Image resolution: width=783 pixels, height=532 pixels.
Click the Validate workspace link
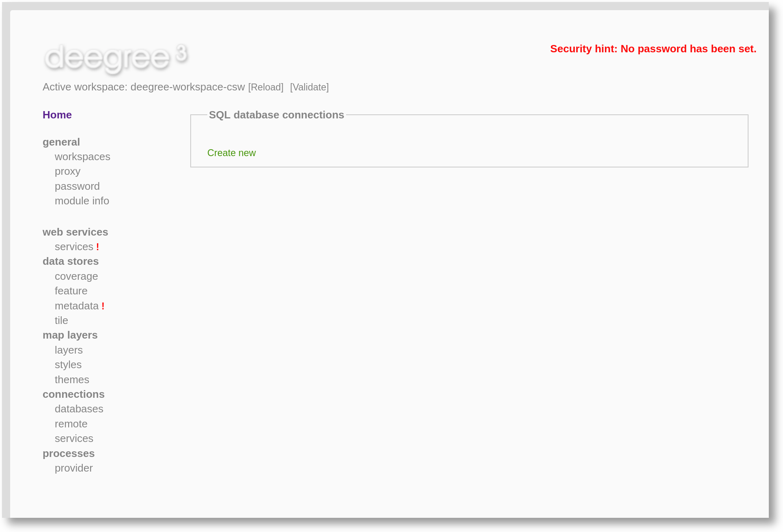click(309, 87)
